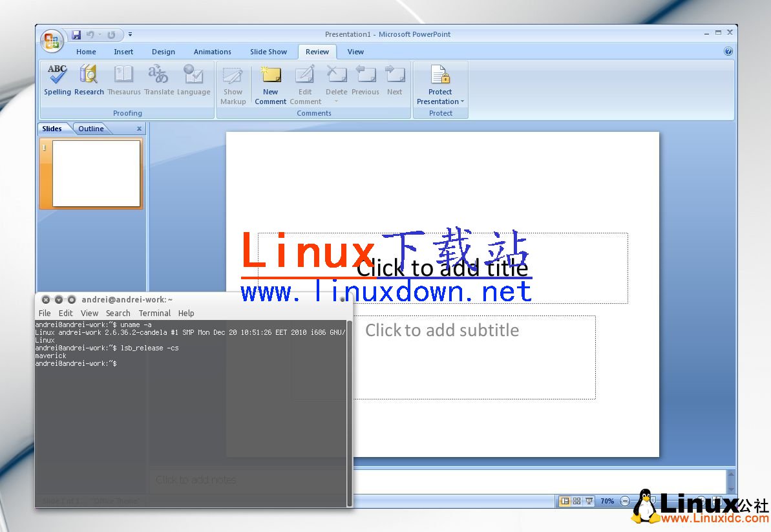Close the andrei@andrei-work terminal window

tap(46, 299)
